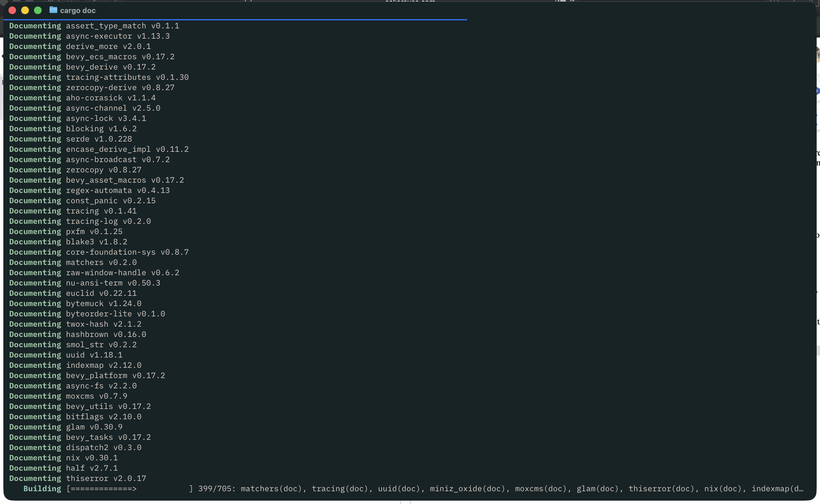Click the '399/705' build counter text
Image resolution: width=820 pixels, height=504 pixels.
[214, 489]
